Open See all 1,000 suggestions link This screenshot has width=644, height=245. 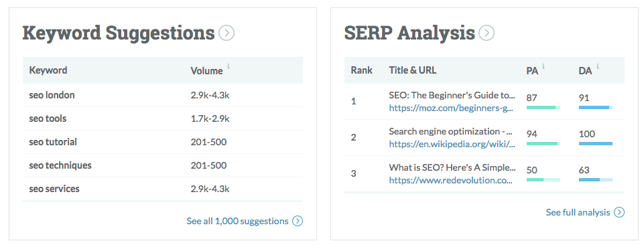(237, 221)
